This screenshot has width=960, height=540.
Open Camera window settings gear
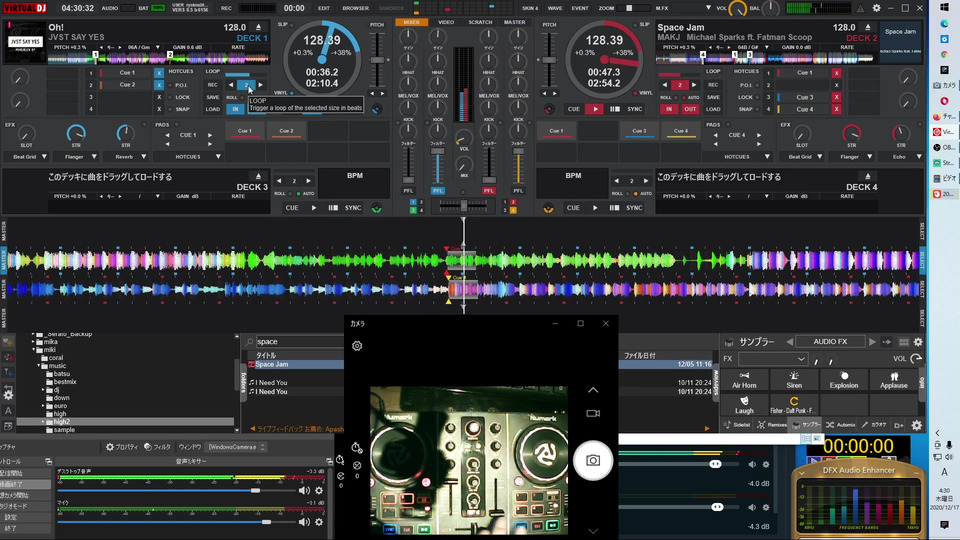357,346
